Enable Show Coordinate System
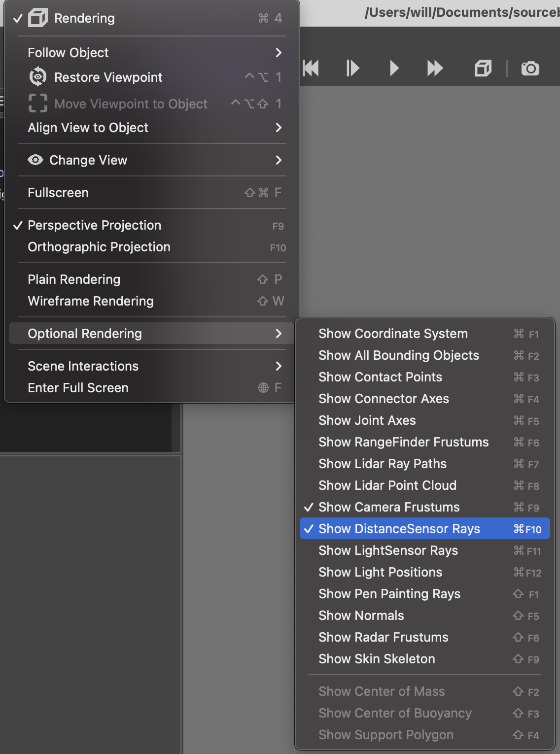560x754 pixels. point(393,334)
